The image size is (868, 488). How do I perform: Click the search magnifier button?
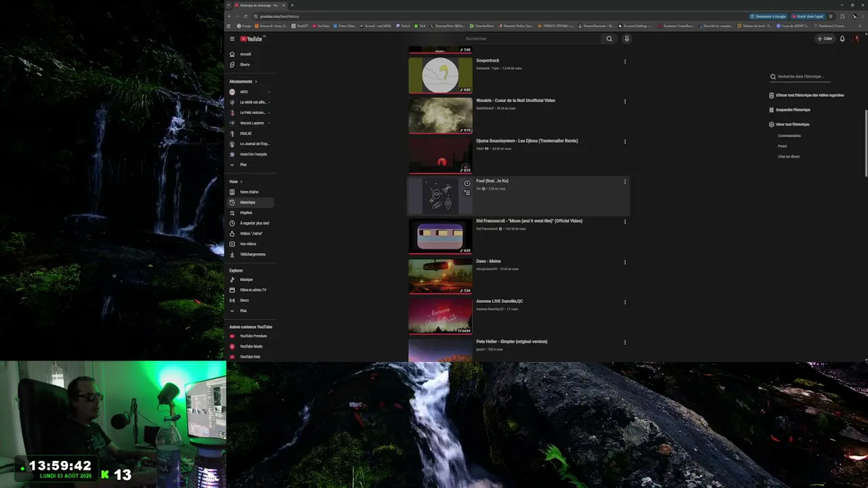pyautogui.click(x=609, y=39)
